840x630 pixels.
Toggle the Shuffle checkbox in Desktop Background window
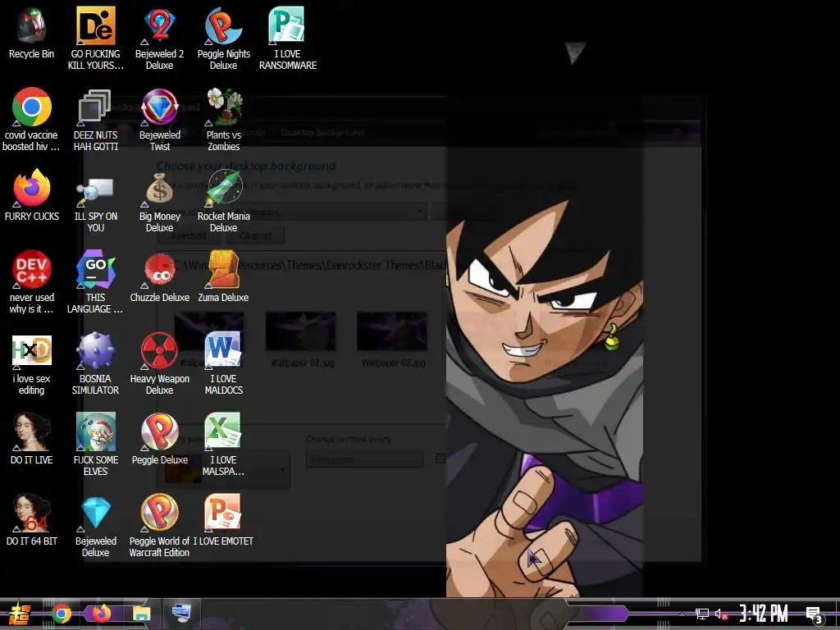tap(440, 458)
